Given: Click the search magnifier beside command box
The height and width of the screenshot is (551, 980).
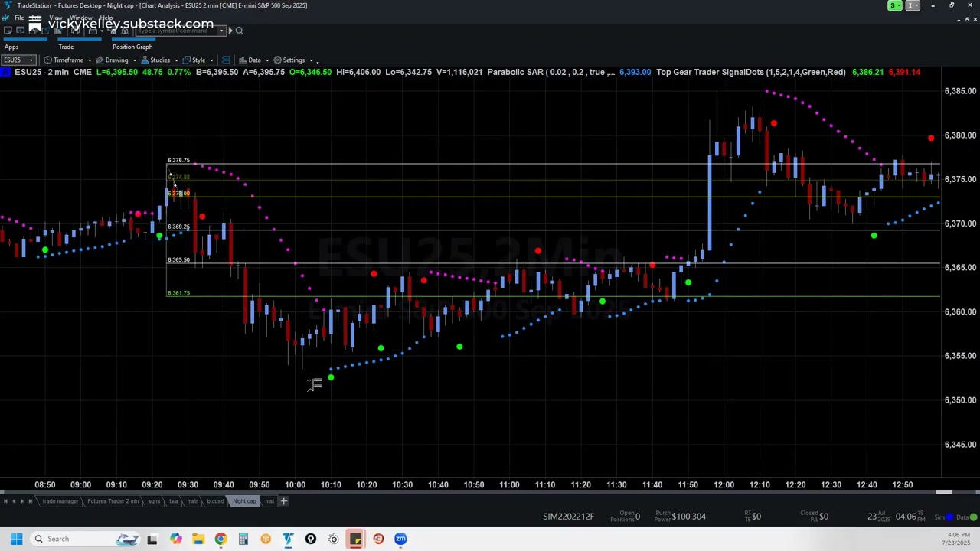Looking at the screenshot, I should 239,31.
